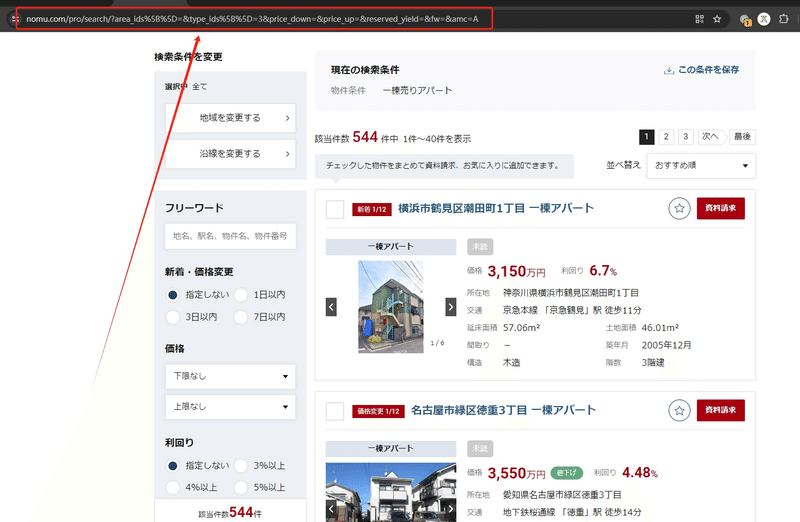This screenshot has height=522, width=800.
Task: Favorite the 横浜市鶴見区 listing with star icon
Action: pyautogui.click(x=679, y=208)
